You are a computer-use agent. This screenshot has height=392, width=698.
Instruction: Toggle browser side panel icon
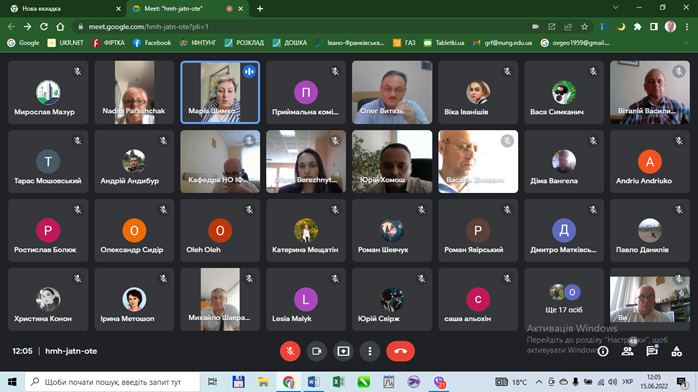click(653, 27)
